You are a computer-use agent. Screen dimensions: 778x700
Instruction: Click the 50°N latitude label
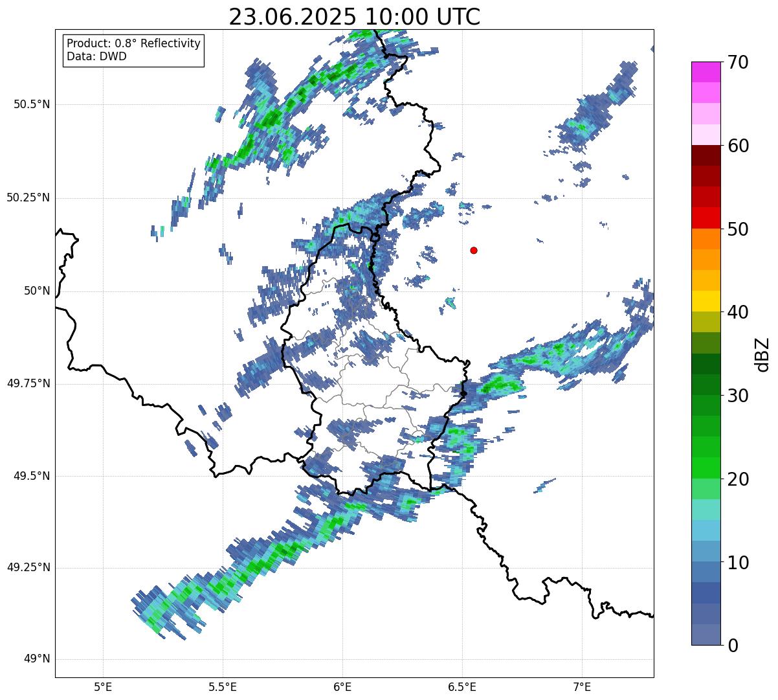tap(37, 291)
